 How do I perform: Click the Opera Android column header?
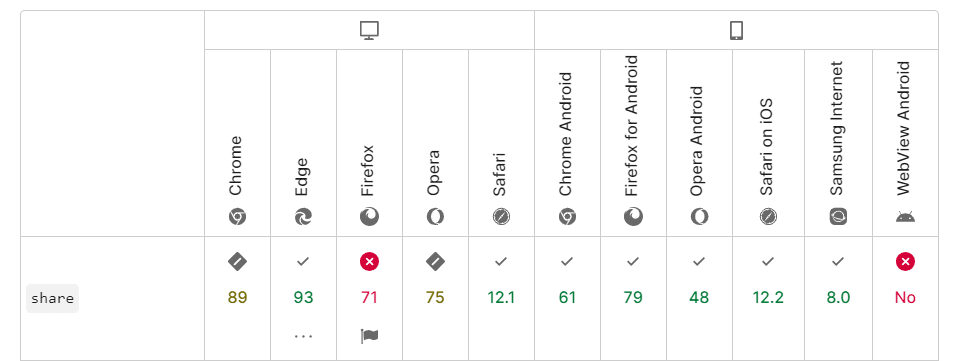[699, 142]
